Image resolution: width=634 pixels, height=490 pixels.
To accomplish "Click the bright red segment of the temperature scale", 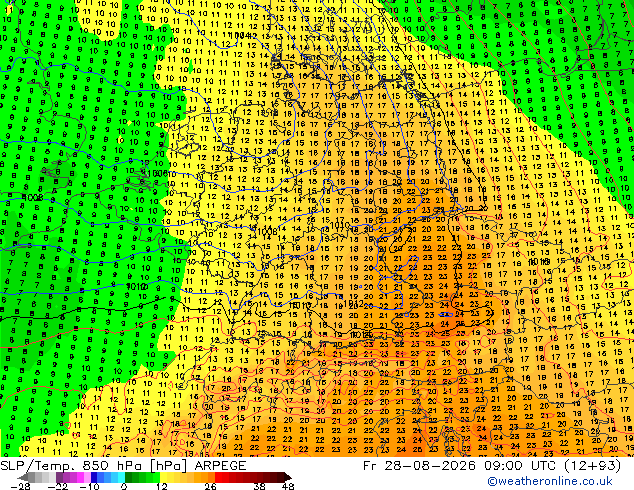I will click(x=222, y=477).
